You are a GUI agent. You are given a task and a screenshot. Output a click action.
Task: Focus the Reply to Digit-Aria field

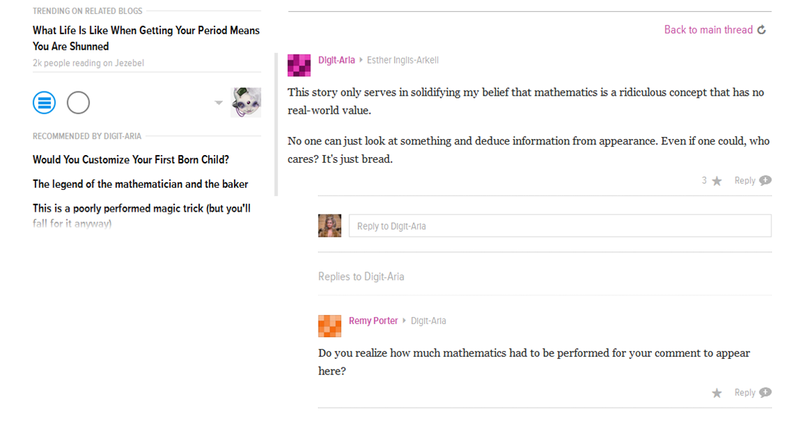[560, 225]
